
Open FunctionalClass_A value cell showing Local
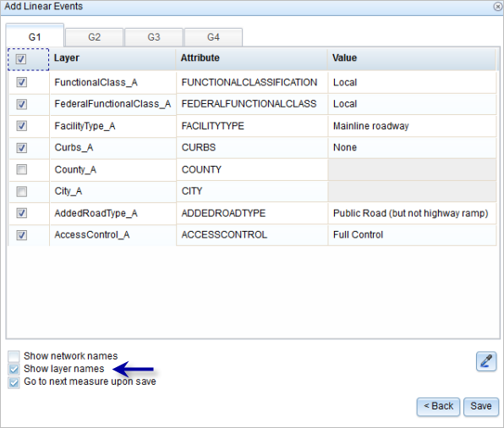pyautogui.click(x=412, y=82)
